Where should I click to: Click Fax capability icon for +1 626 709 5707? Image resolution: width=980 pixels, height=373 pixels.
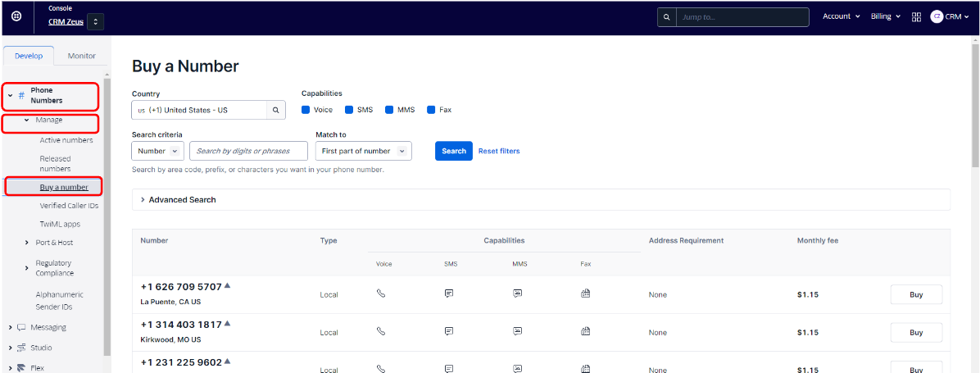(x=585, y=293)
